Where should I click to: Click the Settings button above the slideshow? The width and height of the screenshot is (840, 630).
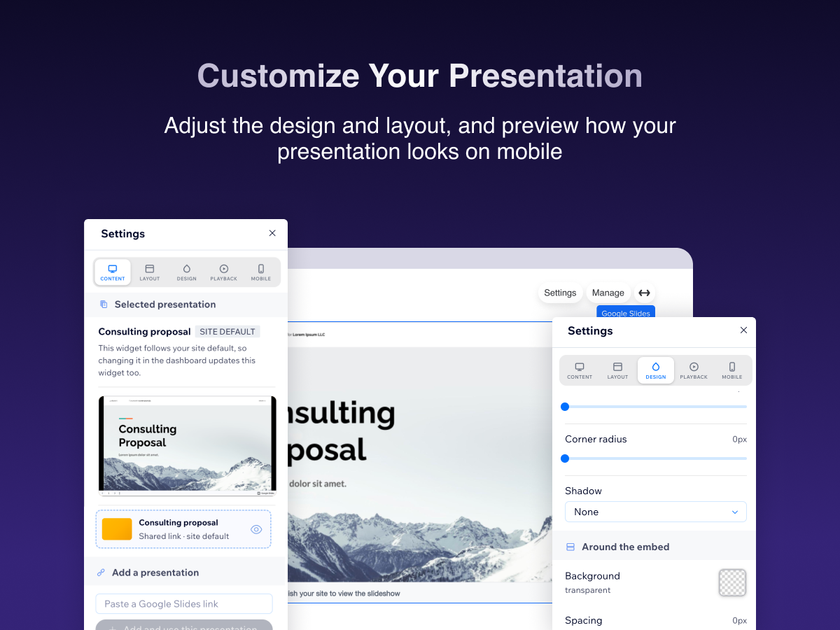[560, 293]
